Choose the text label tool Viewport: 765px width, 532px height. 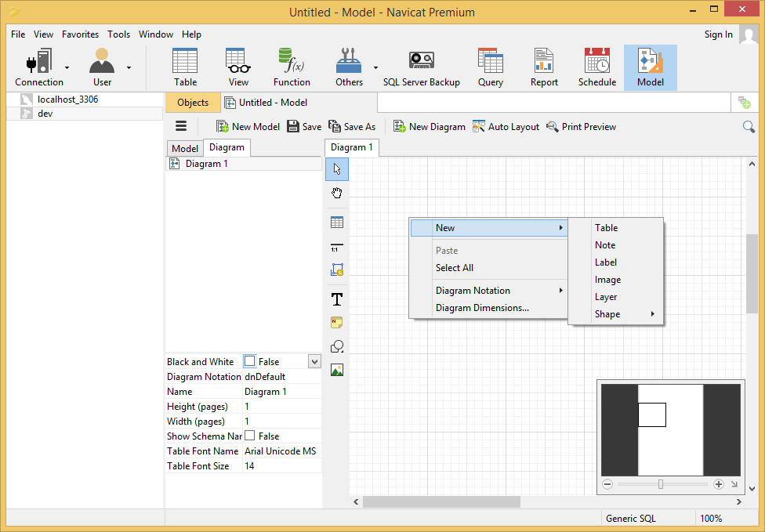coord(337,299)
